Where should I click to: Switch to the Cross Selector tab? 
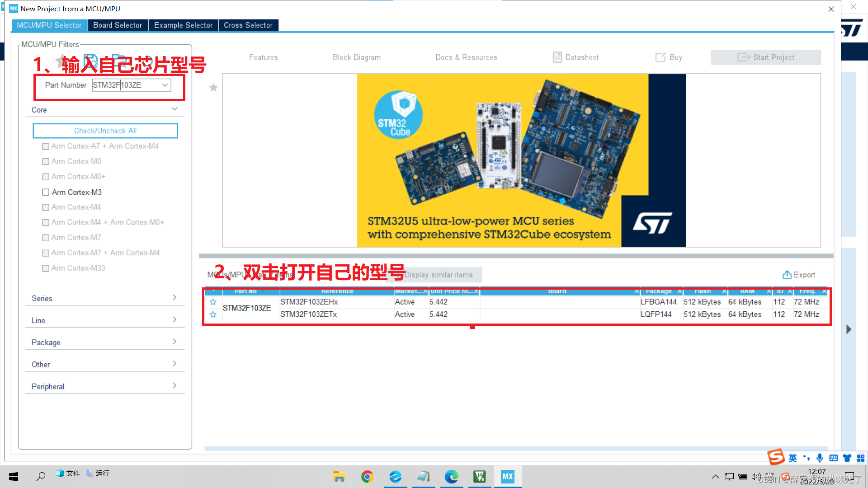click(248, 25)
